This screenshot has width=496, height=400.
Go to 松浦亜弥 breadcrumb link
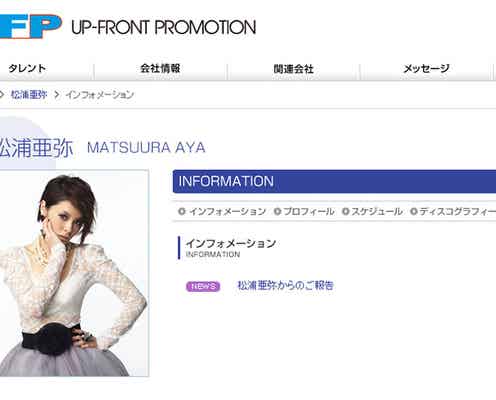(29, 95)
